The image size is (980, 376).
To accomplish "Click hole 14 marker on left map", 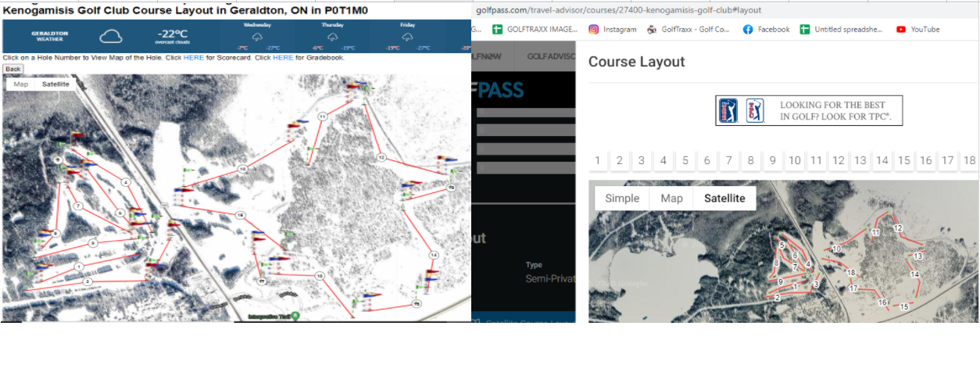I will coord(433,255).
